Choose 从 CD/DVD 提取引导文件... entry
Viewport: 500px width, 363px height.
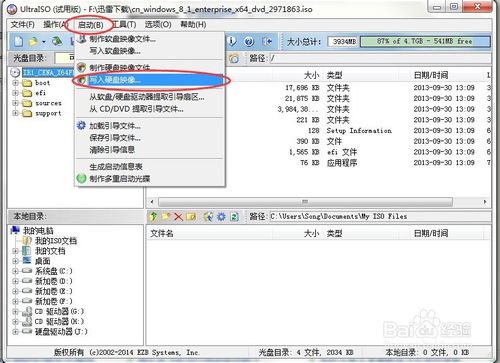click(150, 109)
